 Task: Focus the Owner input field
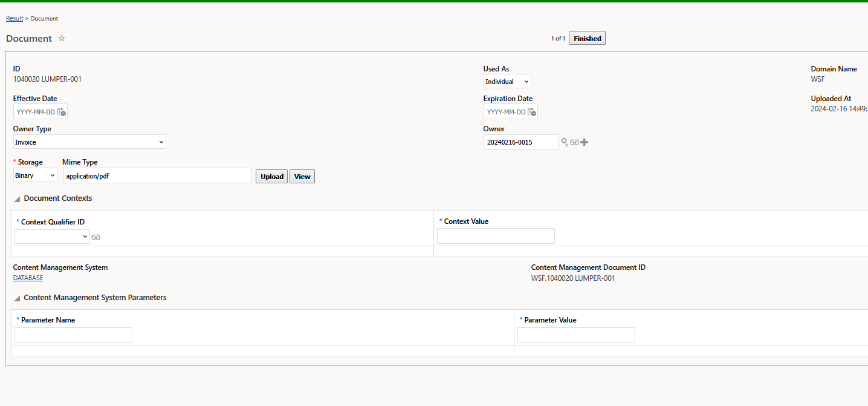[x=521, y=142]
